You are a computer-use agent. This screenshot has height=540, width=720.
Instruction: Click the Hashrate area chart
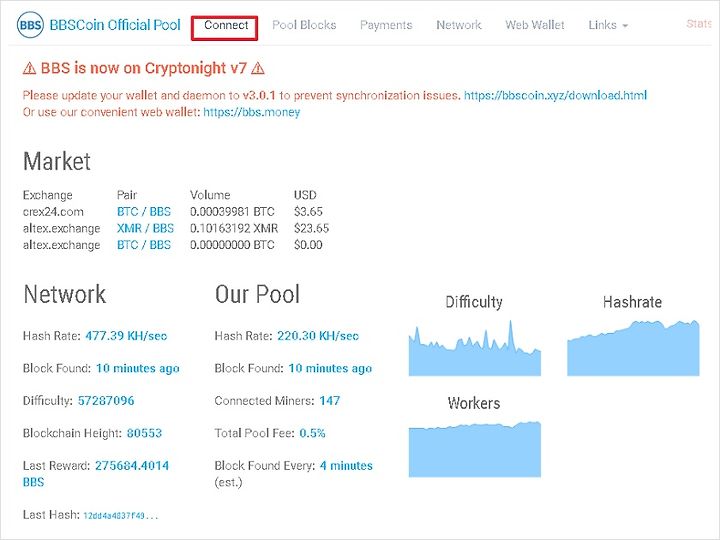coord(633,348)
